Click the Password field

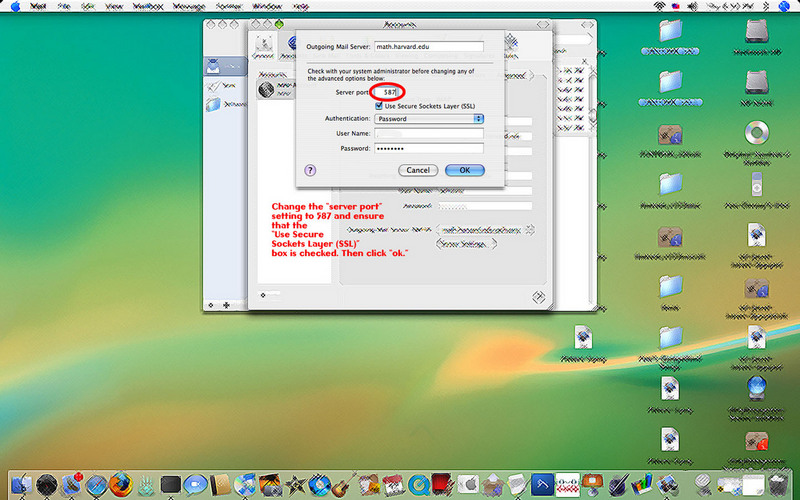coord(429,148)
